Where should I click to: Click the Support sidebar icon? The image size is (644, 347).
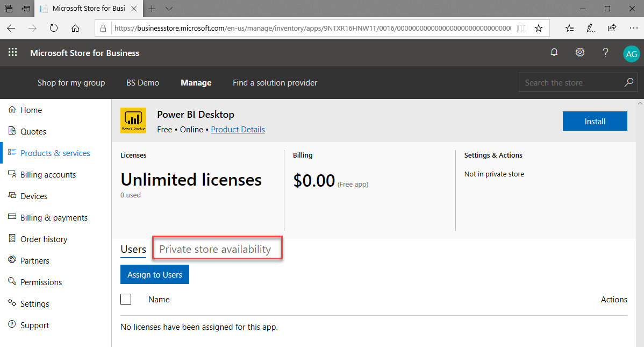(12, 324)
